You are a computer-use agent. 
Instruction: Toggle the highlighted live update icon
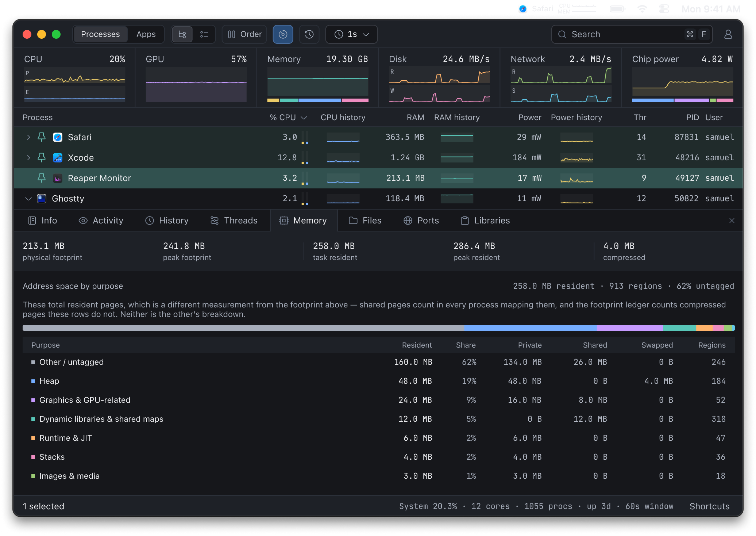coord(283,34)
